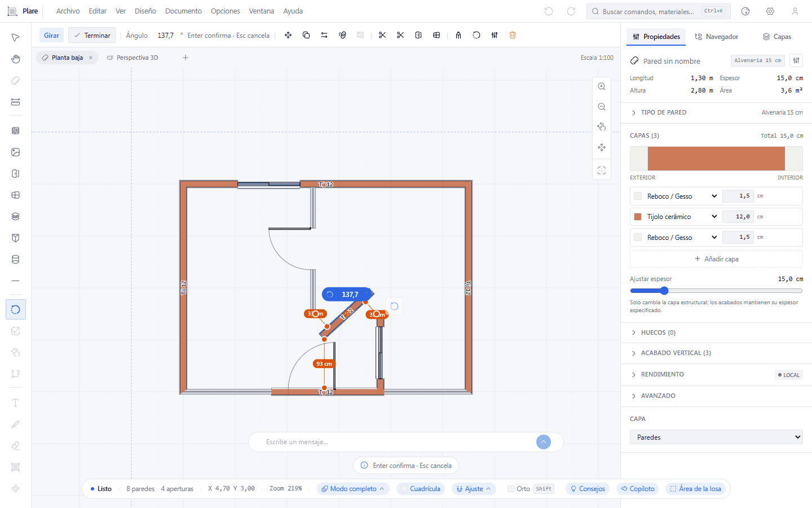Undo the last action
812x508 pixels.
pos(549,11)
